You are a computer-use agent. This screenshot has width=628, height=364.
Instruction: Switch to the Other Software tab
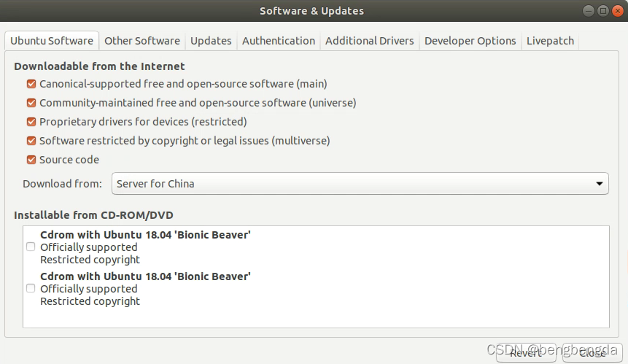coord(142,41)
